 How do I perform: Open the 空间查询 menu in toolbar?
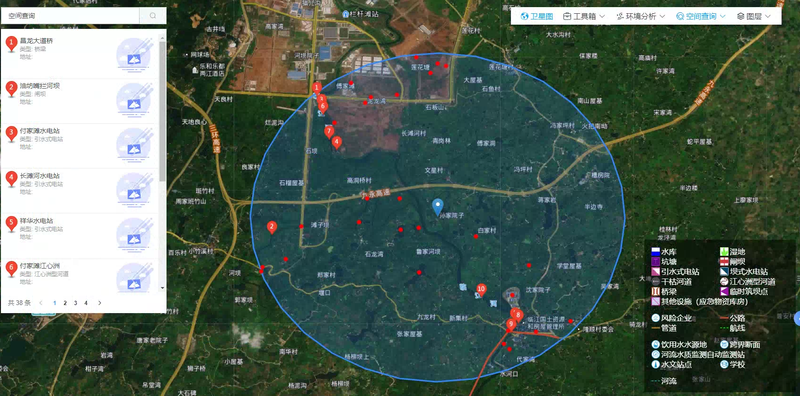701,16
